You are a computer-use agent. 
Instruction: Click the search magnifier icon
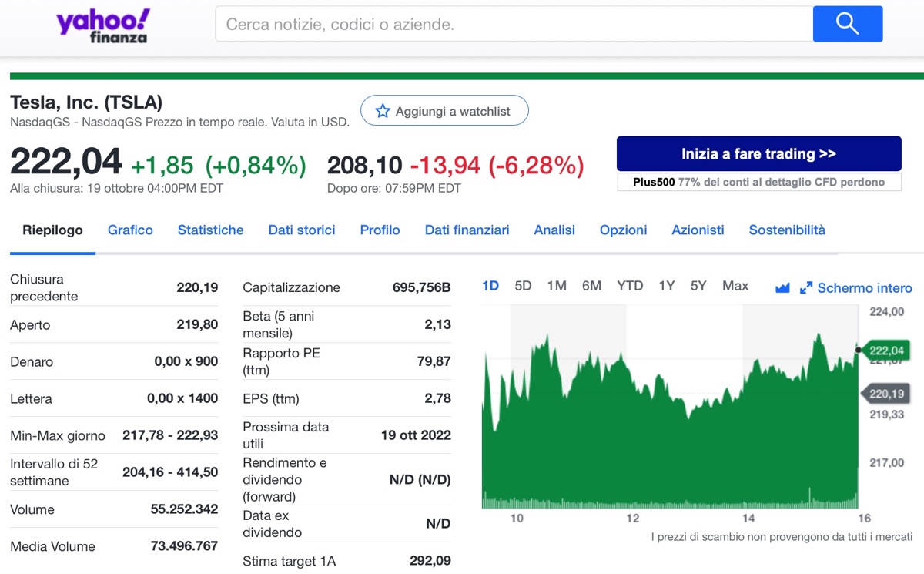click(x=847, y=24)
